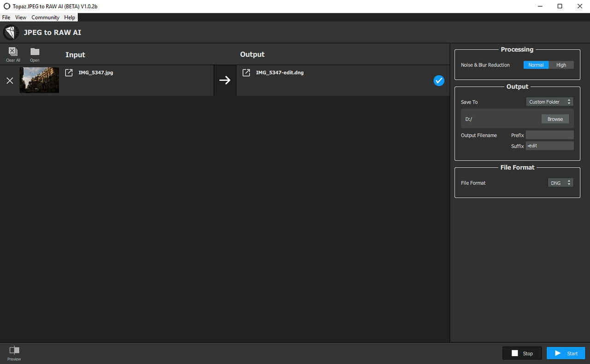Remove IMG_5347.jpg with the X icon
The width and height of the screenshot is (590, 364).
point(10,81)
